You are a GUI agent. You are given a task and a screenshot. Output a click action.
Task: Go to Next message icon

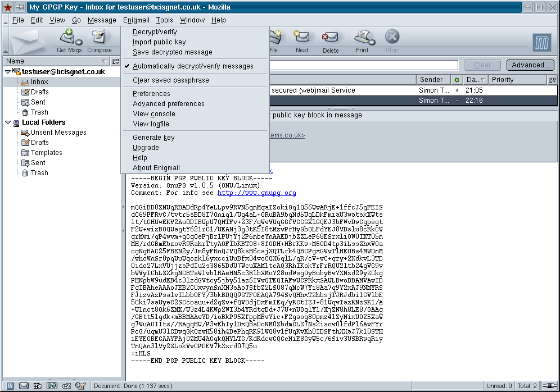click(x=302, y=37)
